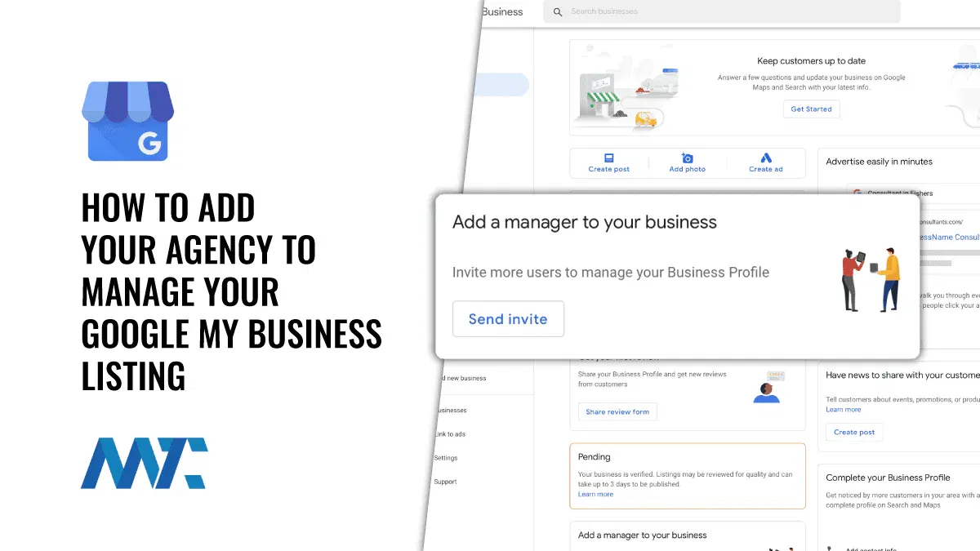Open Settings in the sidebar
This screenshot has height=551, width=980.
tap(446, 458)
